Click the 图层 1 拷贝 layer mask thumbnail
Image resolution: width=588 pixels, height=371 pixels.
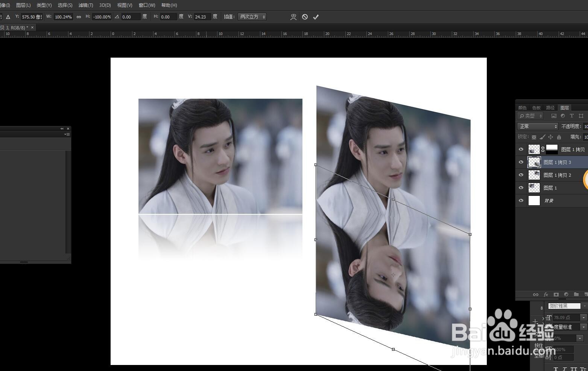[x=552, y=150]
